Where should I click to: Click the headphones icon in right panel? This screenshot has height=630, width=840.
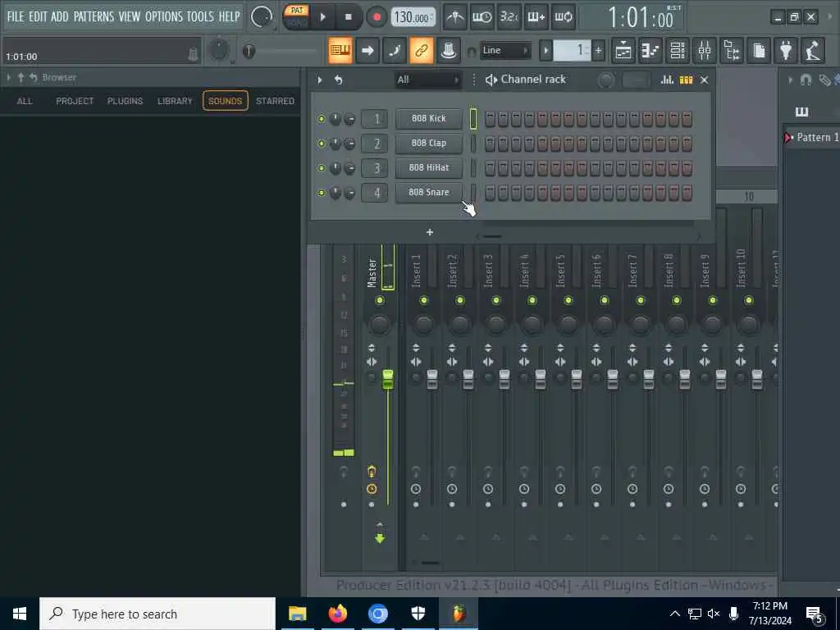tap(806, 80)
